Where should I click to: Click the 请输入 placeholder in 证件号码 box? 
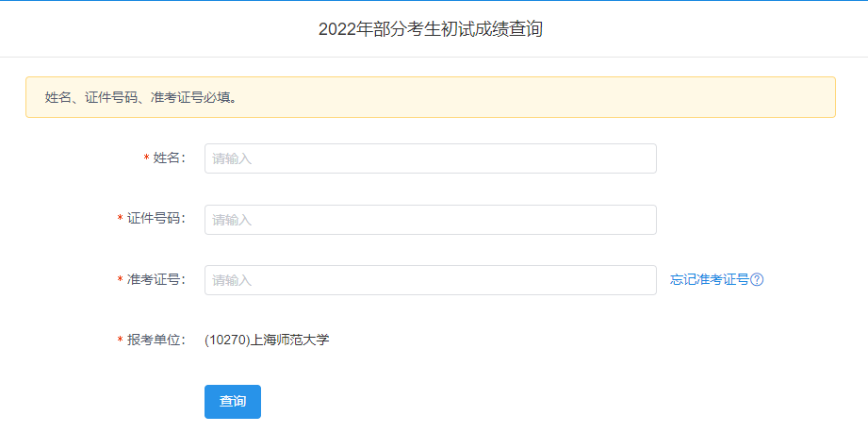tap(232, 220)
